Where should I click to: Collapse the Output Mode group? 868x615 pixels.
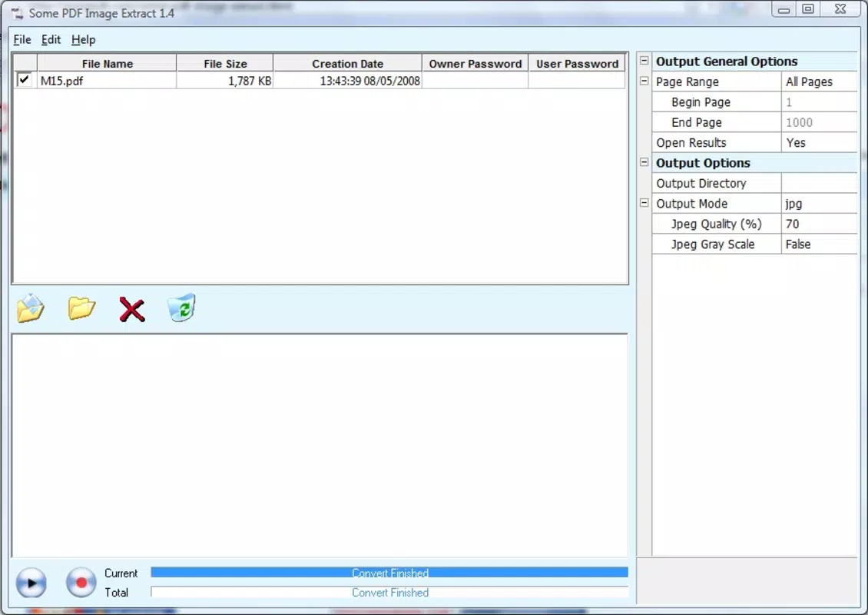click(x=644, y=203)
